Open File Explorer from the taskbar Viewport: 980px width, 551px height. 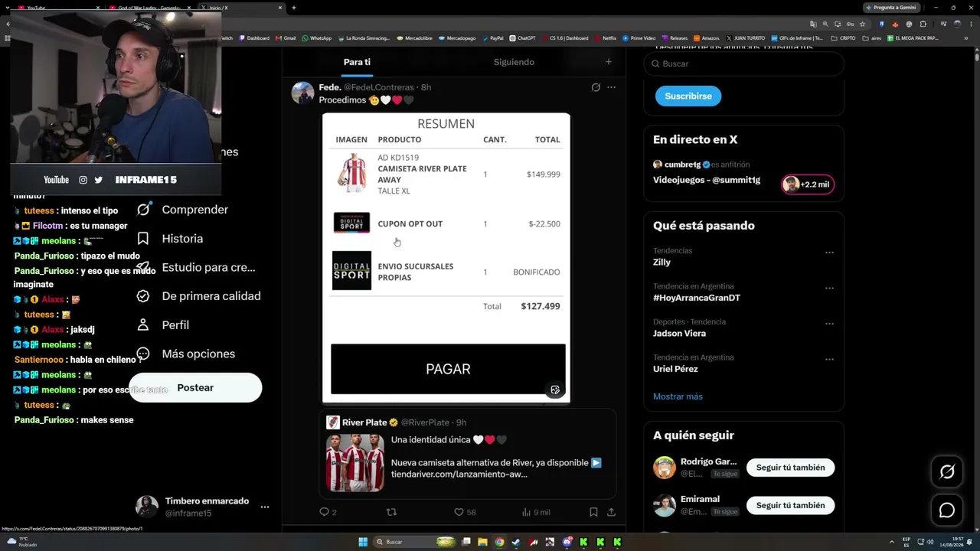tap(482, 542)
